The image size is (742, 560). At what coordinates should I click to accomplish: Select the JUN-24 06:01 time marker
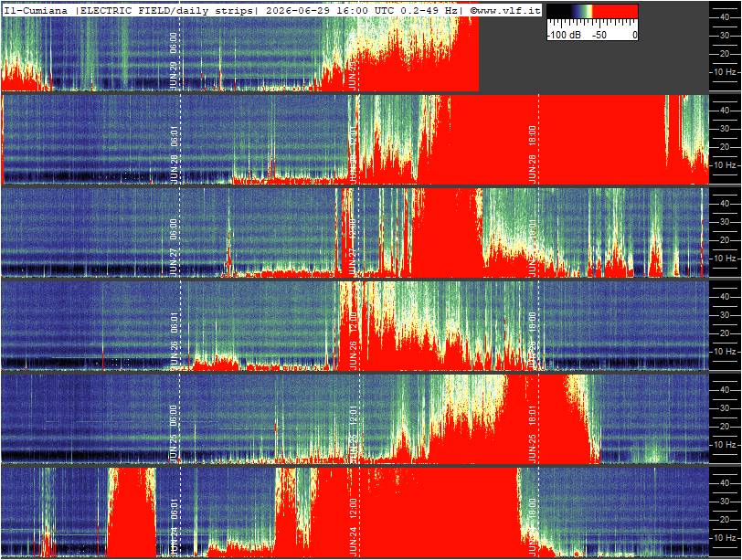pyautogui.click(x=174, y=527)
